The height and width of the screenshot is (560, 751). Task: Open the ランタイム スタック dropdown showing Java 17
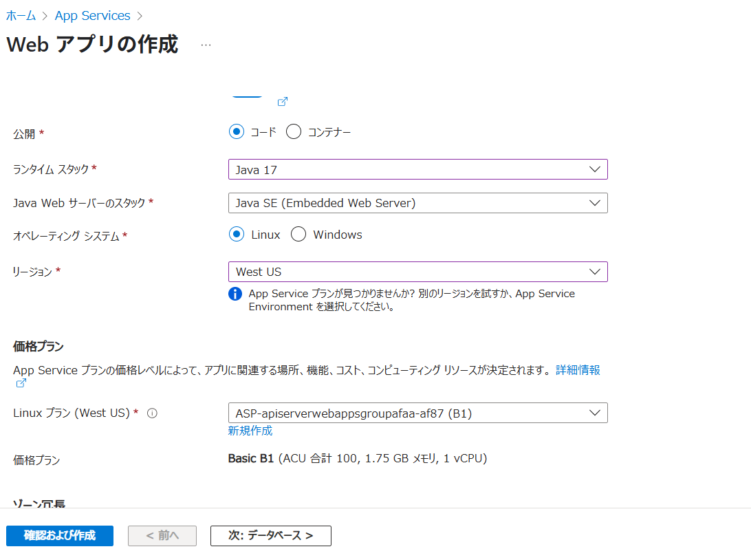click(418, 169)
